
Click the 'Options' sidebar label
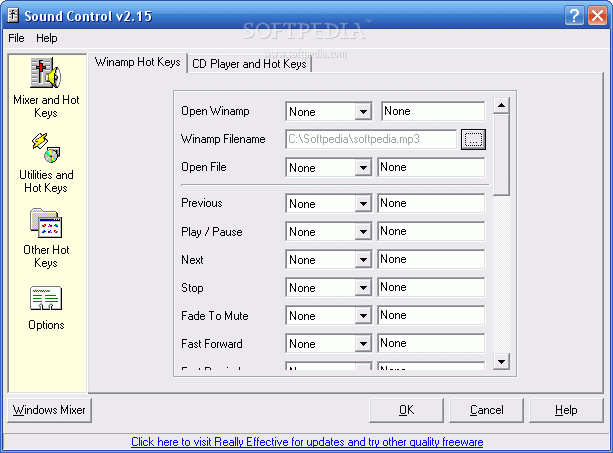pos(46,325)
